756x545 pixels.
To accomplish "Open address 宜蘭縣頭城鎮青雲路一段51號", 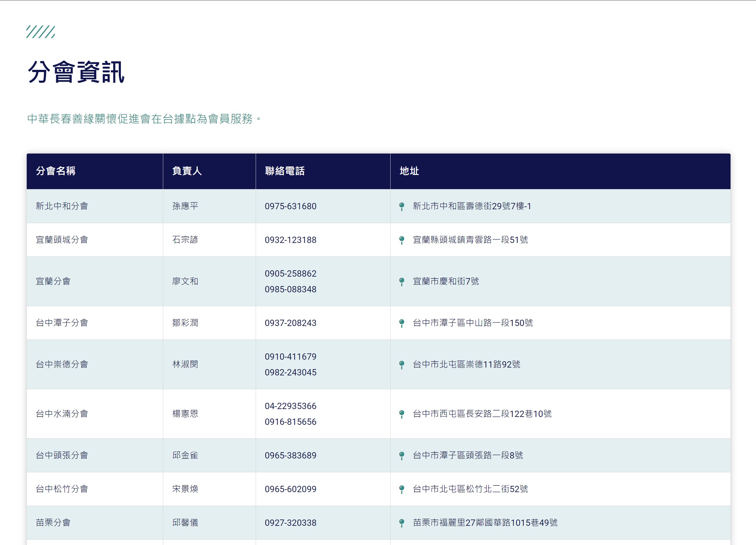I will pos(470,240).
